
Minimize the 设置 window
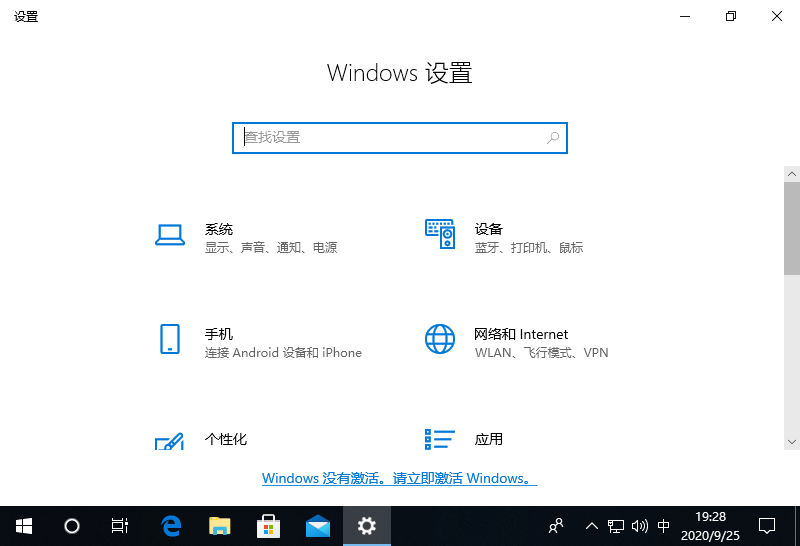pyautogui.click(x=685, y=16)
